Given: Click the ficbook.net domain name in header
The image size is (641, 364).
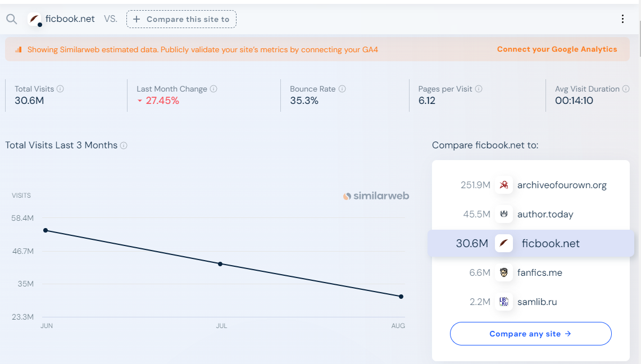Looking at the screenshot, I should [70, 19].
